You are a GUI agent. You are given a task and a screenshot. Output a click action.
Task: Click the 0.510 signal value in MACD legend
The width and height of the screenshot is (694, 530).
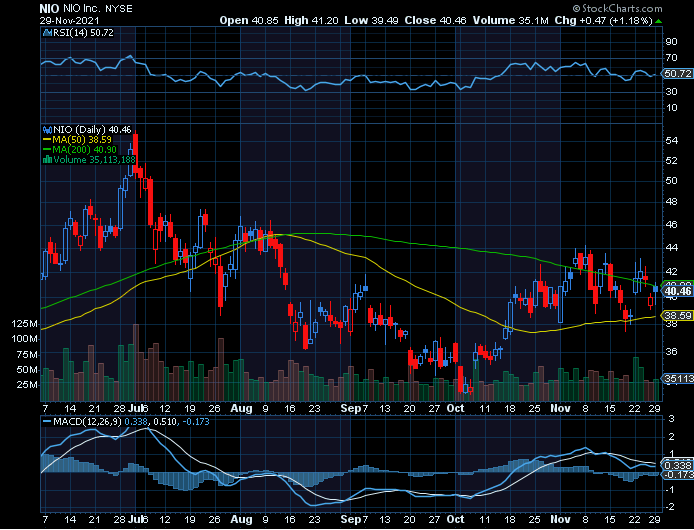163,422
